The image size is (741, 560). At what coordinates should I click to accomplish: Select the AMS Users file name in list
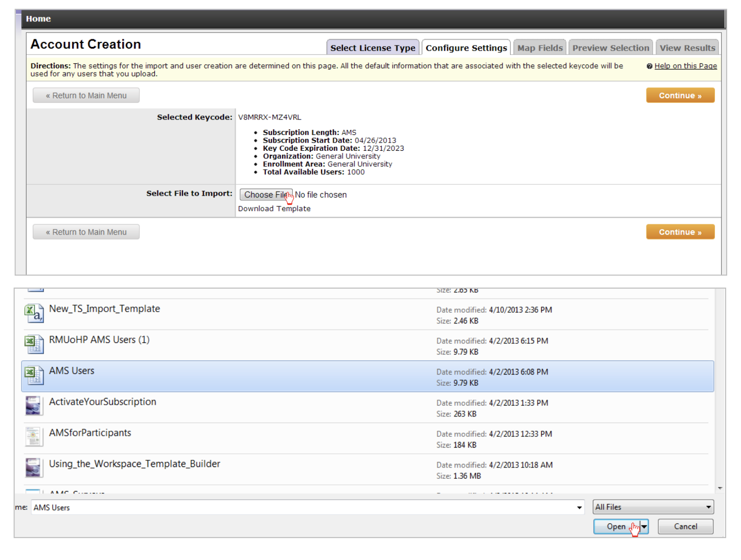click(x=72, y=370)
